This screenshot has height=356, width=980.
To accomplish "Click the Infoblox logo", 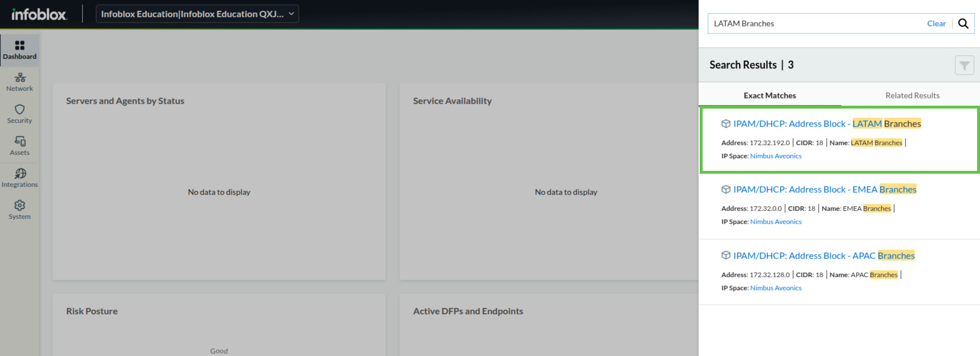I will 39,14.
